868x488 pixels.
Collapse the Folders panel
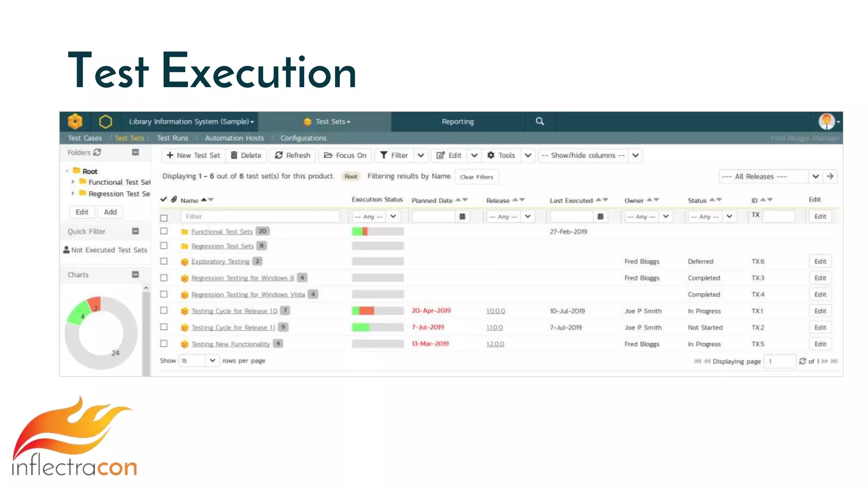click(x=135, y=152)
